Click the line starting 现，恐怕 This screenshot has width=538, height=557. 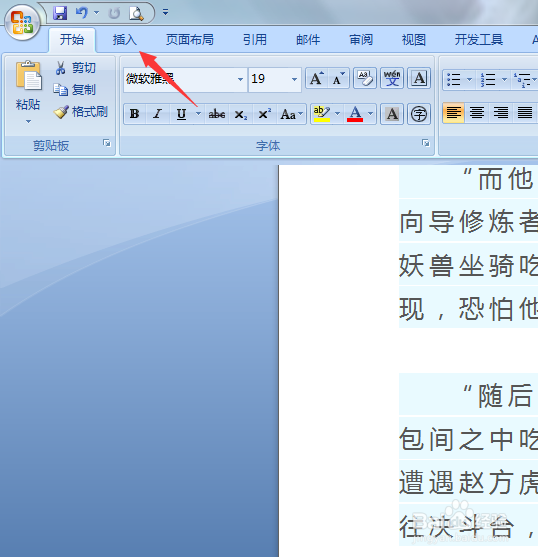pos(468,309)
